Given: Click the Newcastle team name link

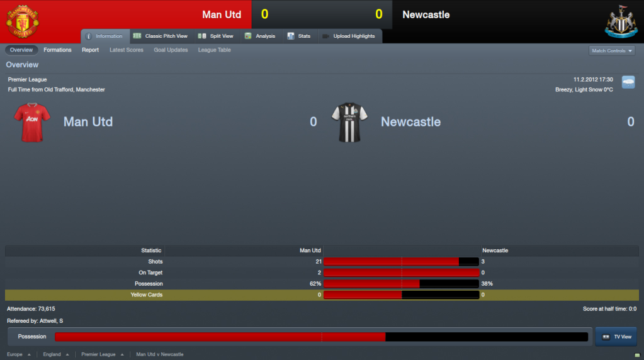Looking at the screenshot, I should [x=410, y=121].
